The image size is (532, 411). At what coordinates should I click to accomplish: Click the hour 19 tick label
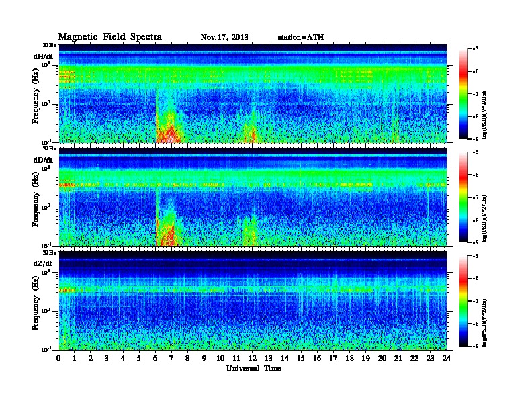(365, 358)
